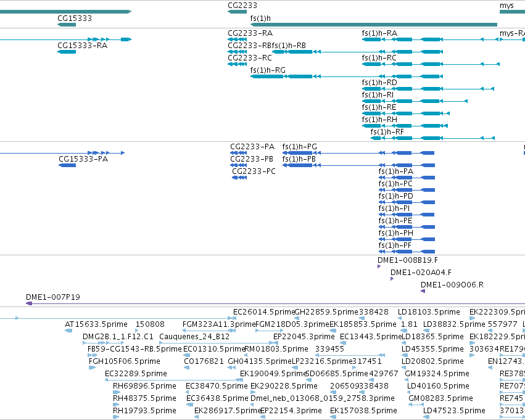
Task: Open EST EK185853.5prime label
Action: pos(363,324)
